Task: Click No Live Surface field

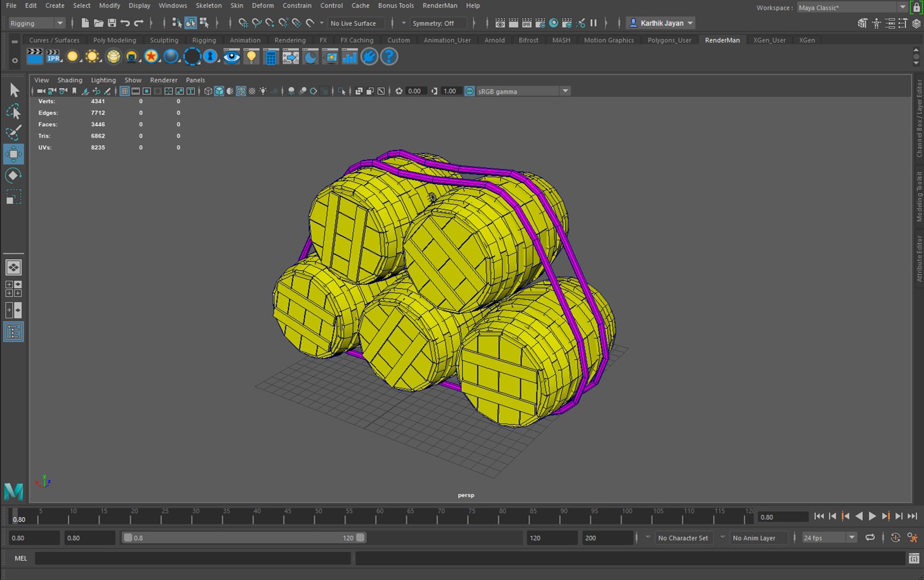Action: click(x=356, y=23)
